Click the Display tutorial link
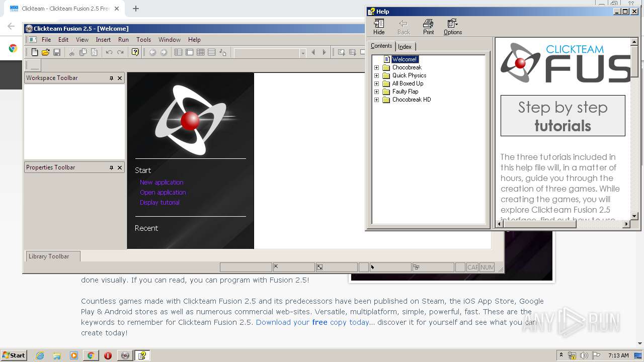Screen dimensions: 644x362 (159, 203)
